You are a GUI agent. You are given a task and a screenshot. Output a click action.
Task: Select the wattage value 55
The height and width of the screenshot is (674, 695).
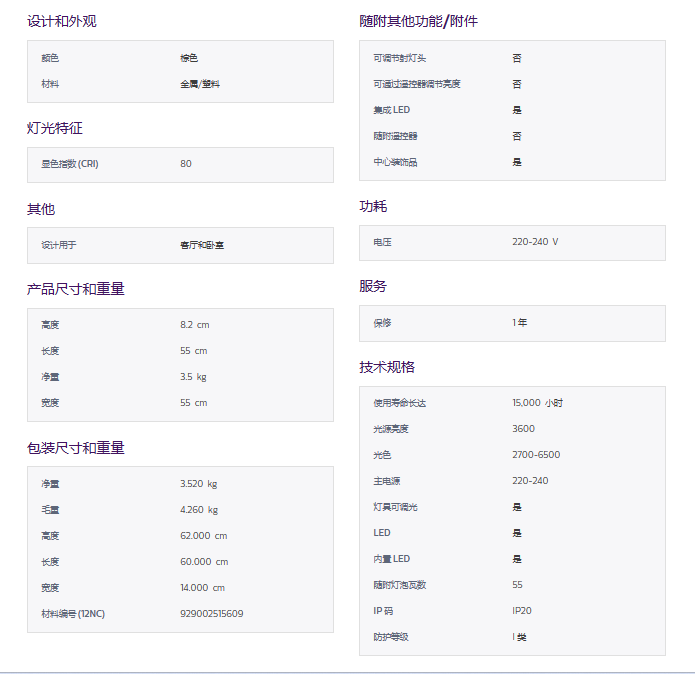pos(517,585)
